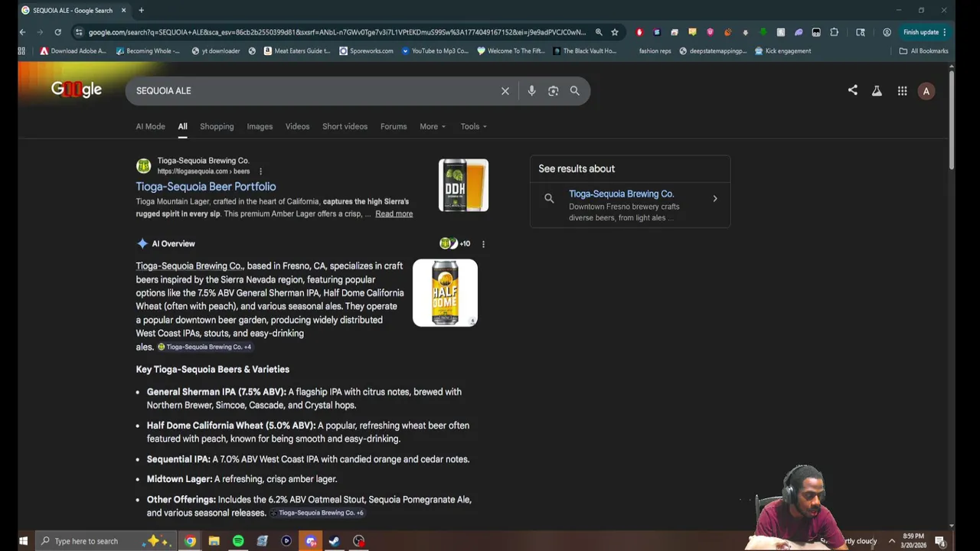
Task: Open YouTube to Mp3 Co... bookmark
Action: 435,51
